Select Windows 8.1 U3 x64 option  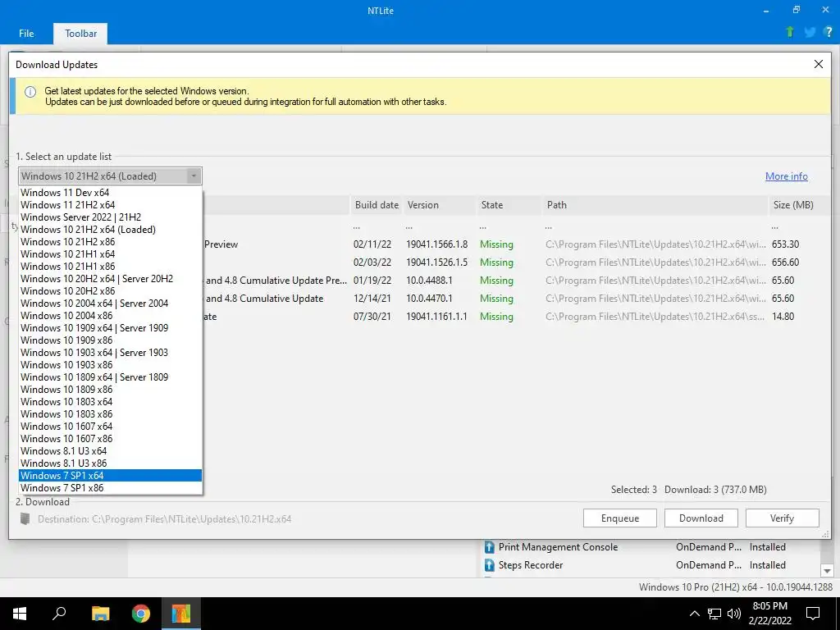click(x=111, y=451)
